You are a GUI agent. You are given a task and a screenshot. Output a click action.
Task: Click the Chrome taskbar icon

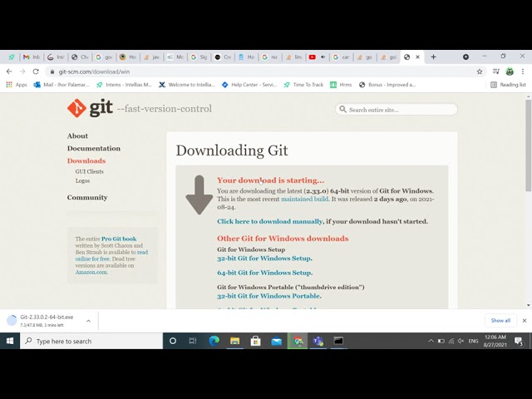click(298, 341)
